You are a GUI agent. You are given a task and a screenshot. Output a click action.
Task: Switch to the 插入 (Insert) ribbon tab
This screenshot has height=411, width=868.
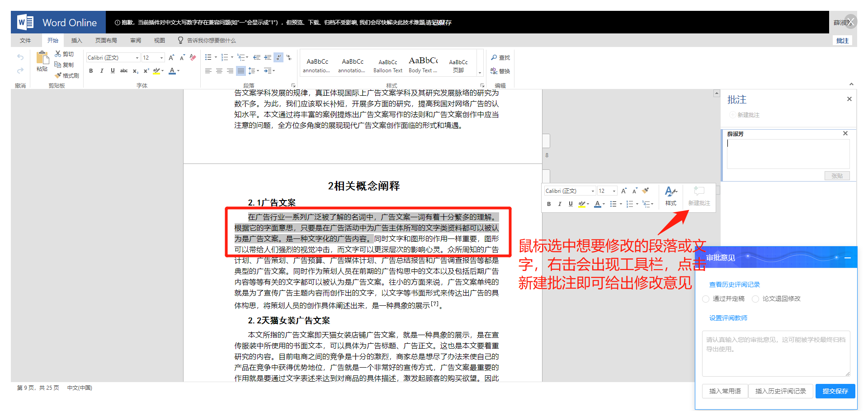[77, 41]
